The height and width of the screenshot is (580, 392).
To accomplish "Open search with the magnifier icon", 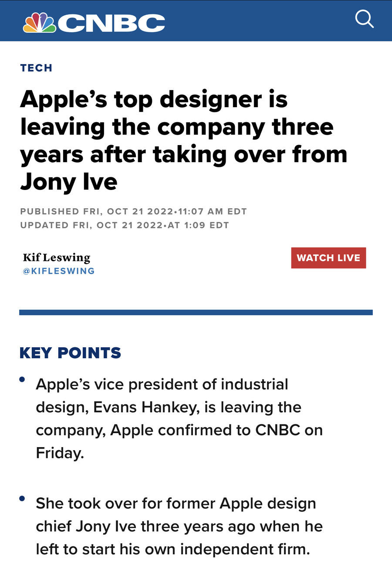I will click(x=364, y=19).
